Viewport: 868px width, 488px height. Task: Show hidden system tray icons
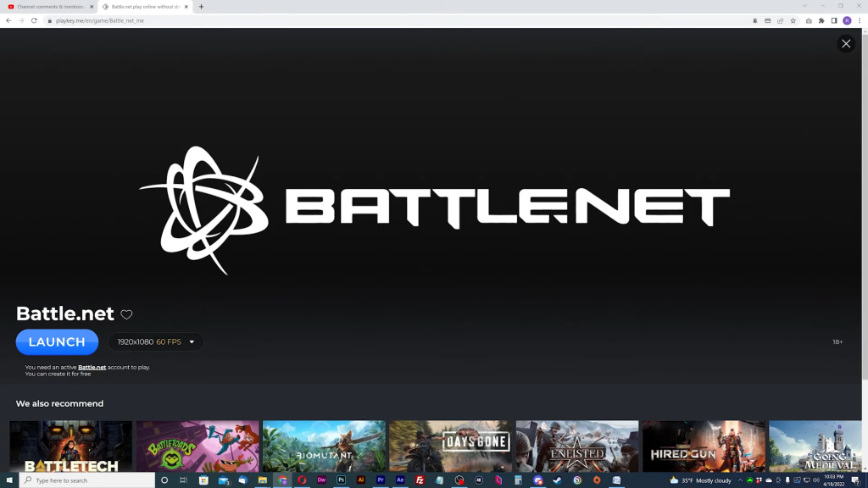740,480
